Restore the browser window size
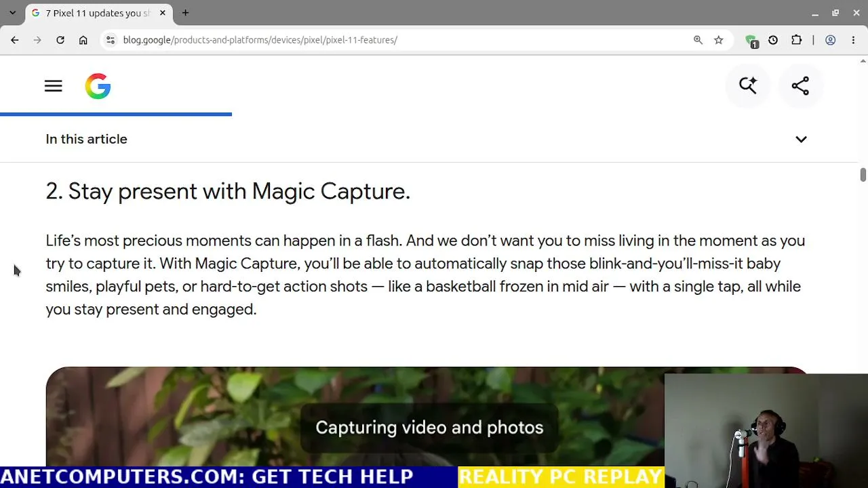This screenshot has width=868, height=488. [x=835, y=13]
